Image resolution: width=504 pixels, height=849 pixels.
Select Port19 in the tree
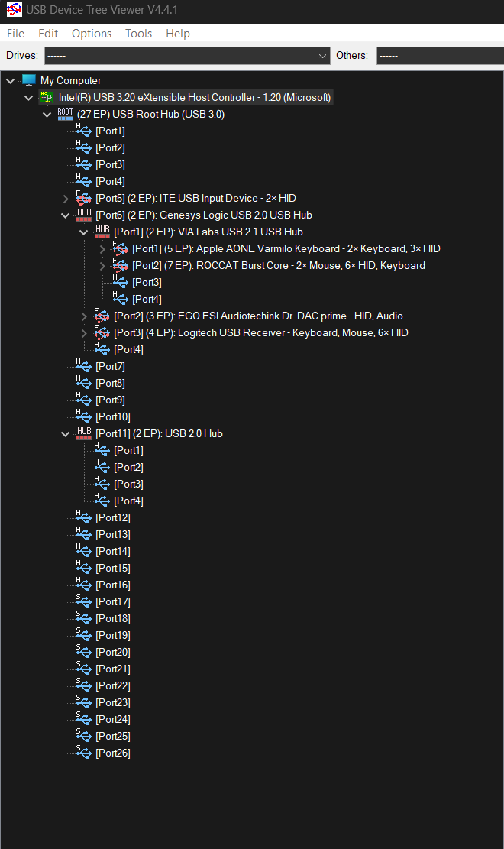coord(113,635)
